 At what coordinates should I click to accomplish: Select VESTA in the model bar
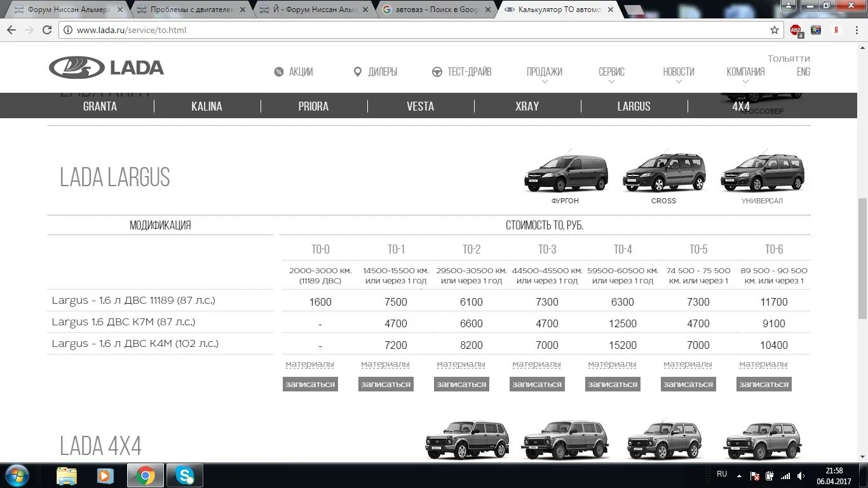pos(420,106)
